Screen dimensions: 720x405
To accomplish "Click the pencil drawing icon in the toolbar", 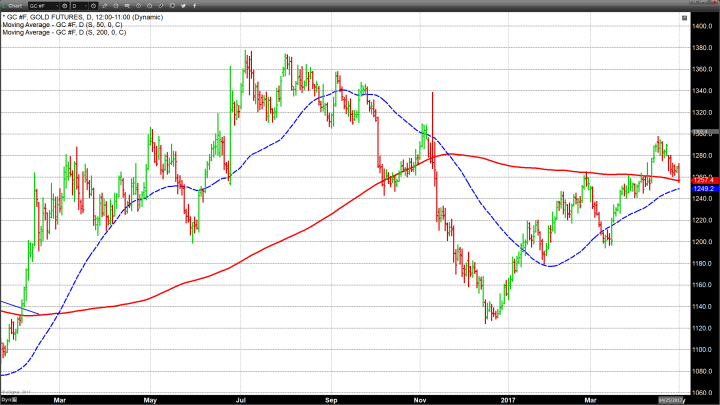I will point(104,6).
